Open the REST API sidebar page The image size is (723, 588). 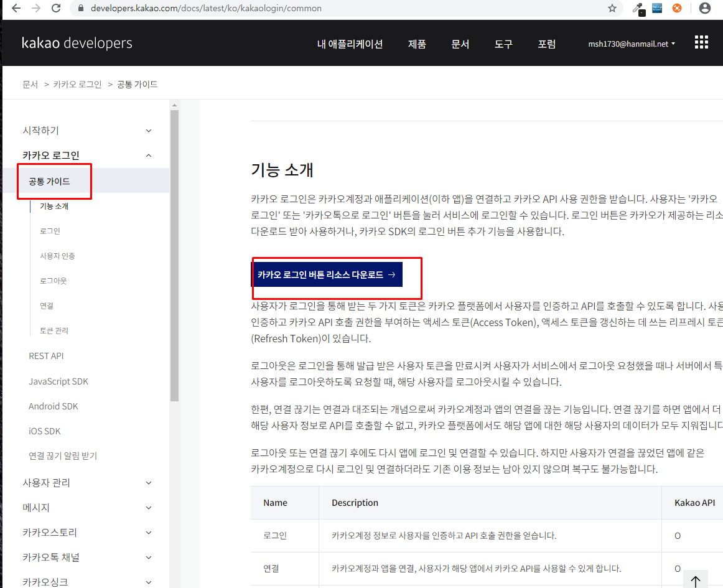pyautogui.click(x=46, y=356)
